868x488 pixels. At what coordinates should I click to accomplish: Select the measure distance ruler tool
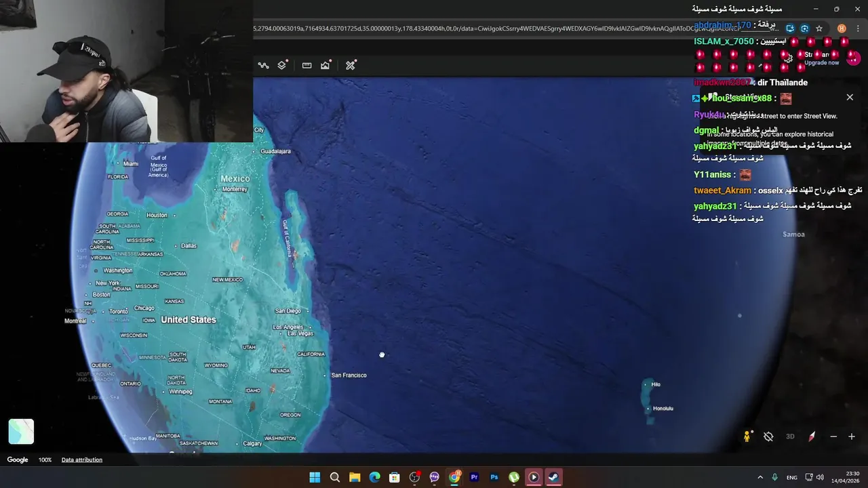point(307,65)
